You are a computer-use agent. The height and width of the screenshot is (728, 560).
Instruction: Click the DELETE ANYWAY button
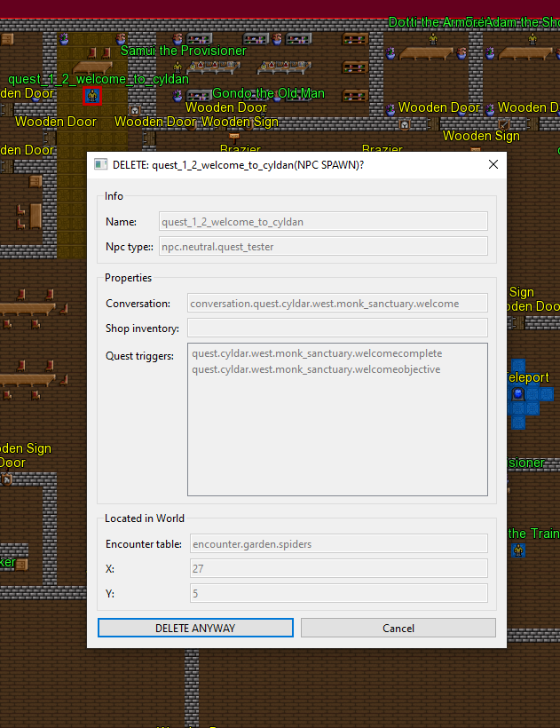coord(195,628)
